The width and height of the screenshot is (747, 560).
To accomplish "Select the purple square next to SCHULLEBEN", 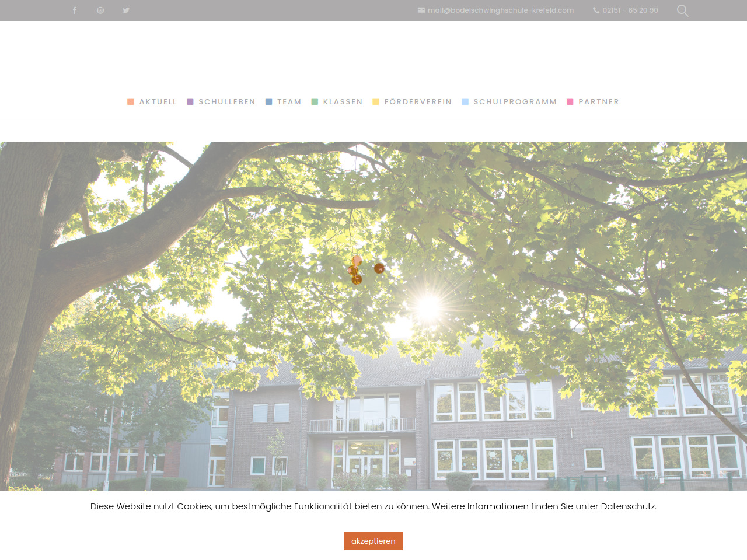I will coord(190,101).
